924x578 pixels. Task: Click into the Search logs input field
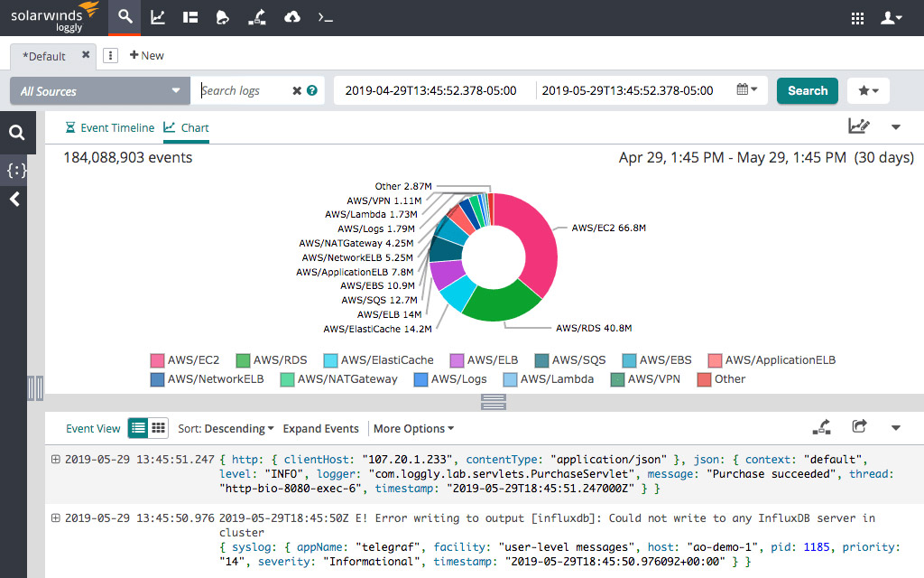coord(242,91)
